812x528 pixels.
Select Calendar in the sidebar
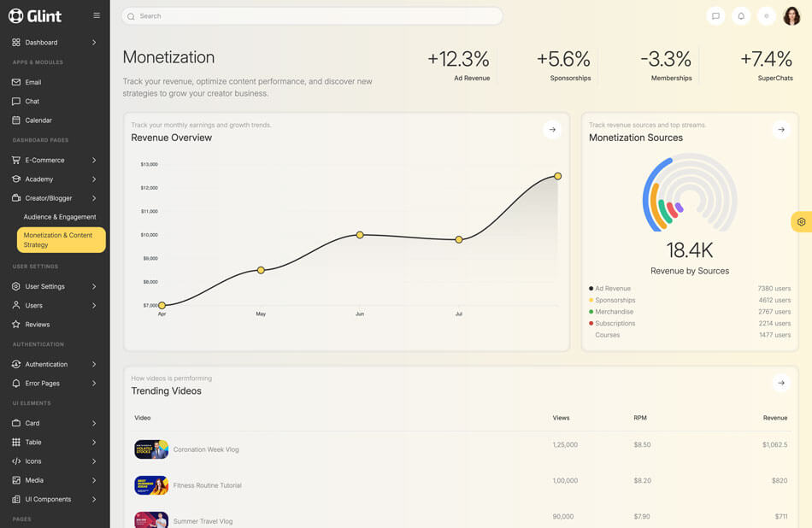coord(38,120)
